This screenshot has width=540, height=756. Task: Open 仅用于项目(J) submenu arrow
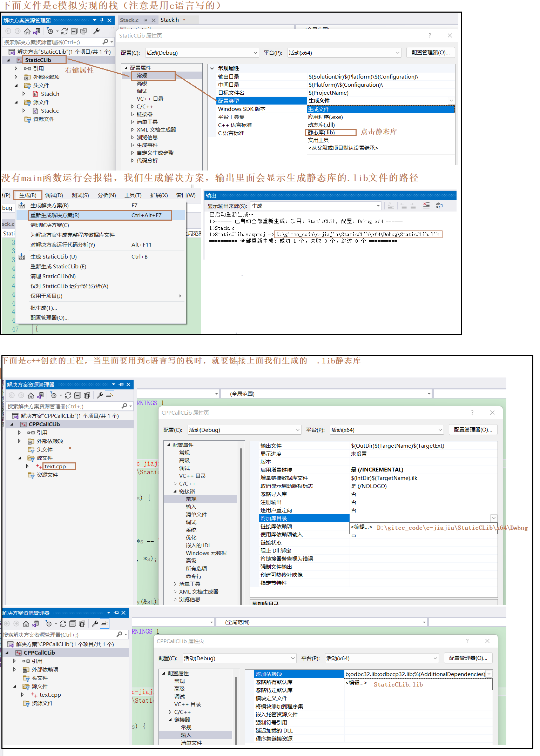[180, 296]
